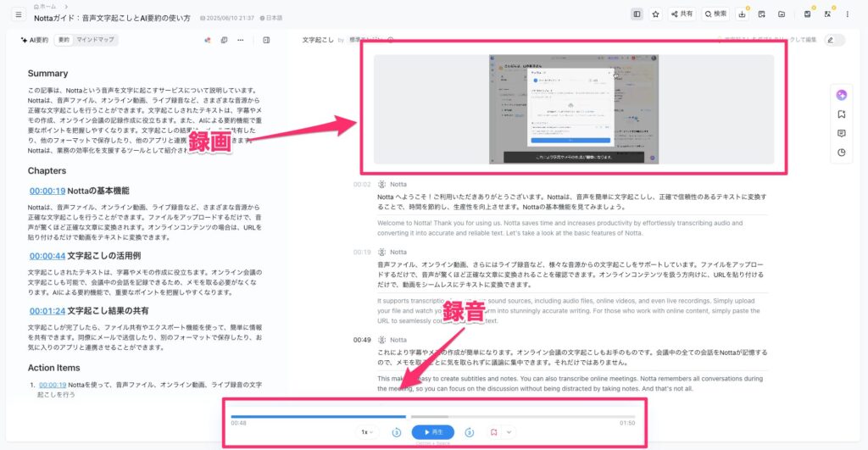
Task: Click the move-to-folder icon
Action: tap(782, 14)
